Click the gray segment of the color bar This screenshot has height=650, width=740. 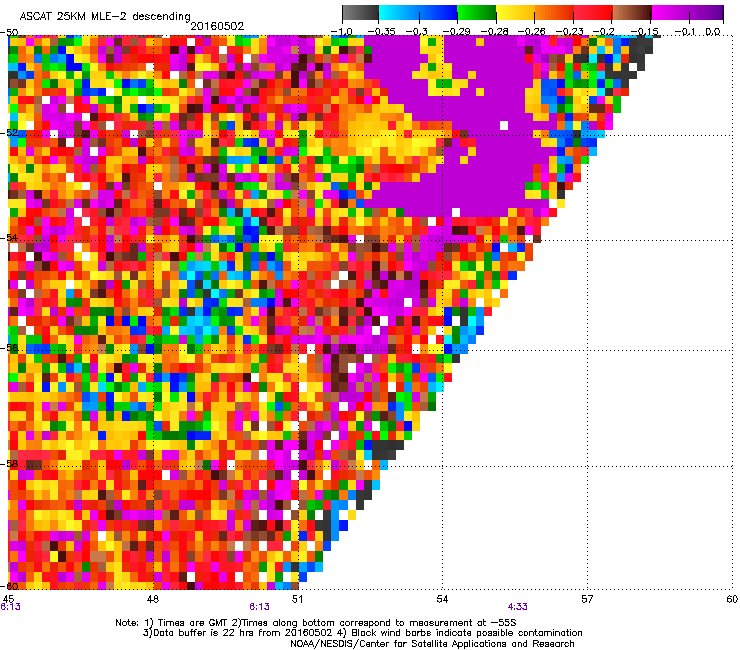(x=360, y=13)
